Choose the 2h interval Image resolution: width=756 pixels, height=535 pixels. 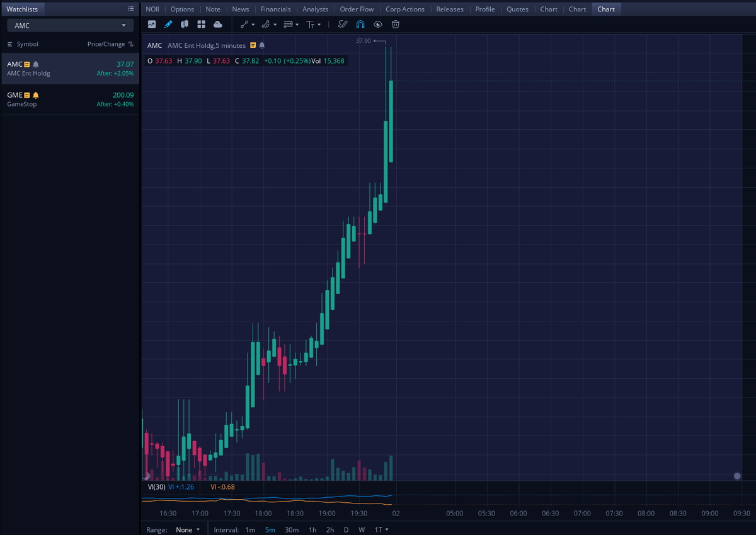[330, 530]
